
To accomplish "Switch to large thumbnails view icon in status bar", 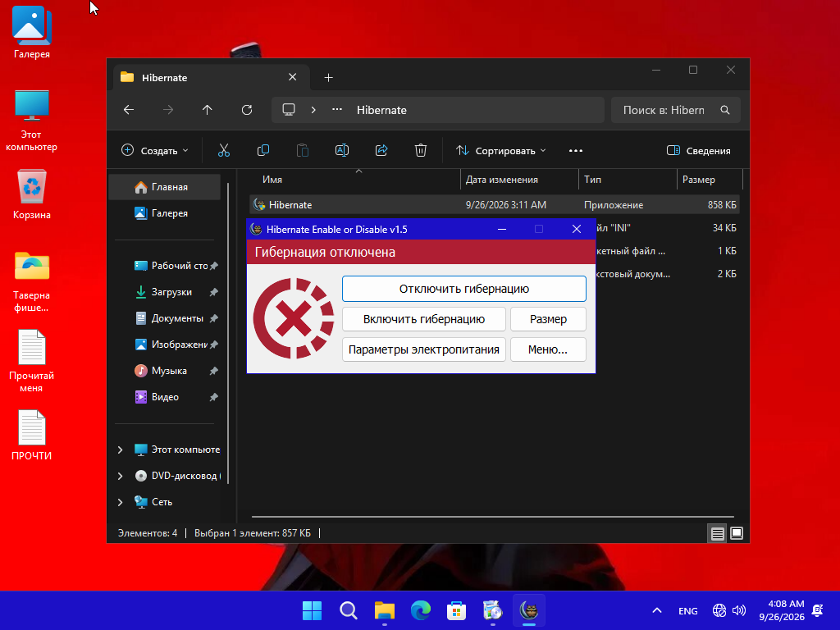I will 737,533.
